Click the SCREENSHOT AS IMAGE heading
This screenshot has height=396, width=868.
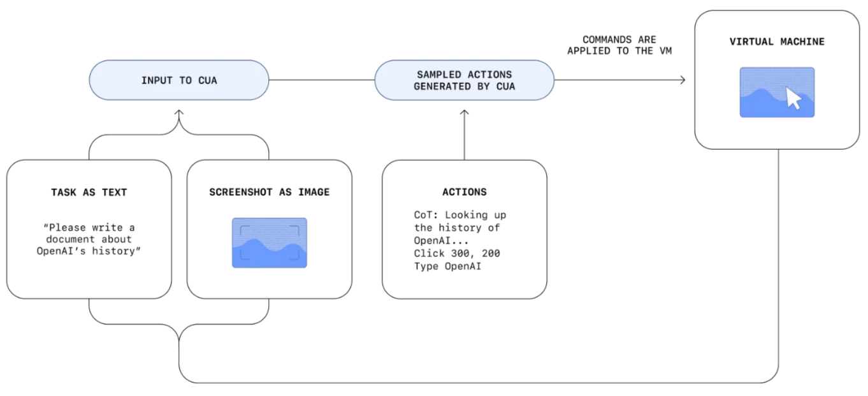[269, 192]
